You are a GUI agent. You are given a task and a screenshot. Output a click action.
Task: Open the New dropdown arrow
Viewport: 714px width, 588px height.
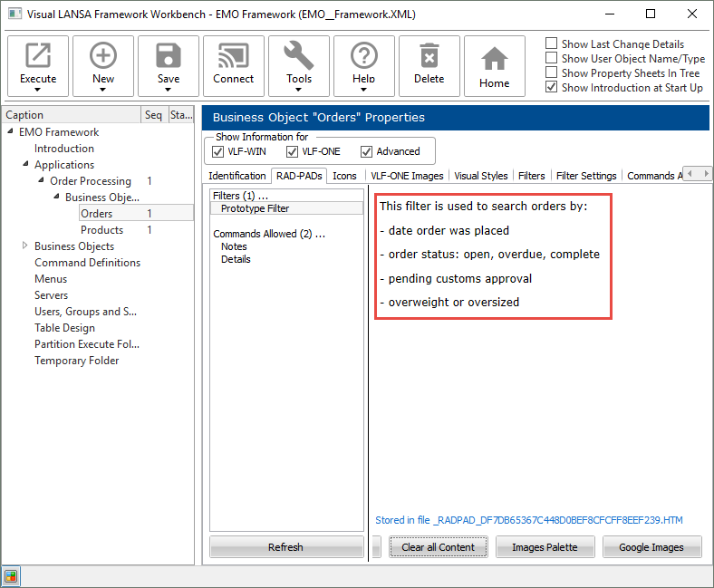click(x=103, y=90)
